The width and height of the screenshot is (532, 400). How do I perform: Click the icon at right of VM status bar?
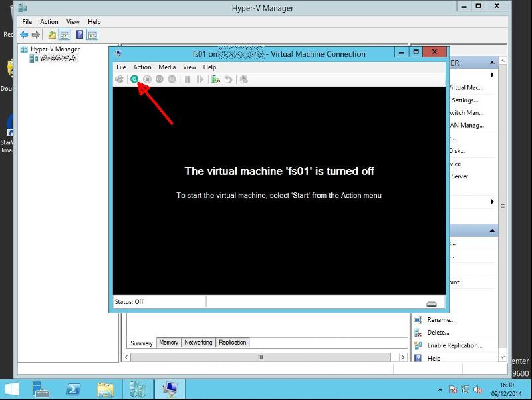click(x=431, y=304)
